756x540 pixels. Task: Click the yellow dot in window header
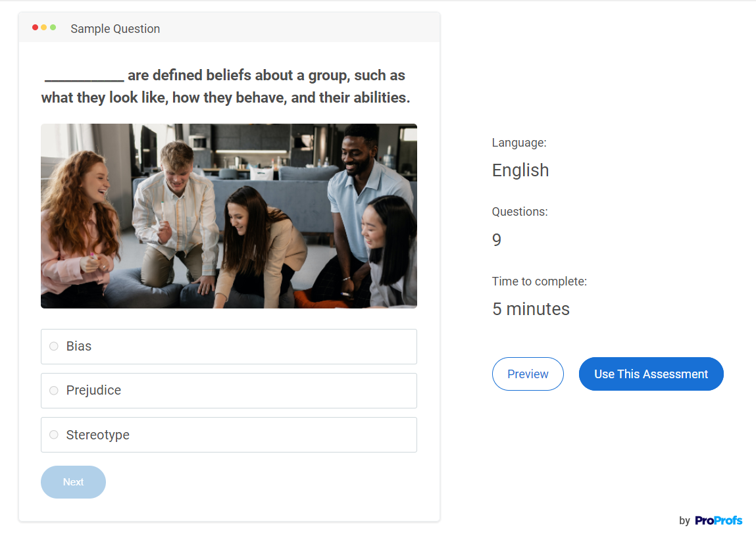[44, 28]
